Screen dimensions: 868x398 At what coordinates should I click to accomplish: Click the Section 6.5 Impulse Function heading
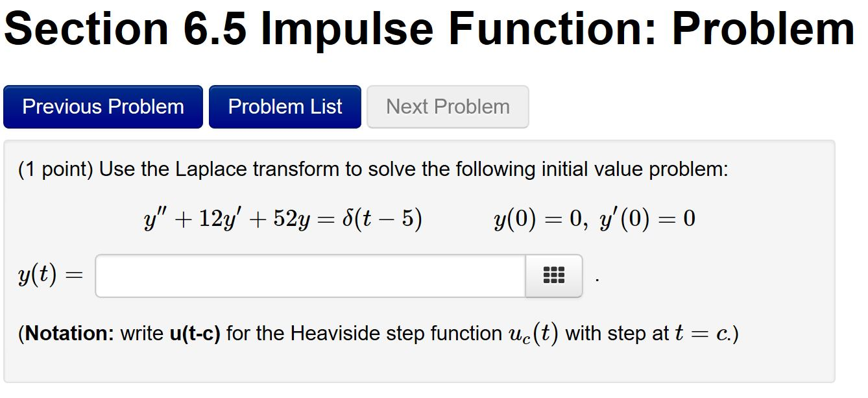428,27
